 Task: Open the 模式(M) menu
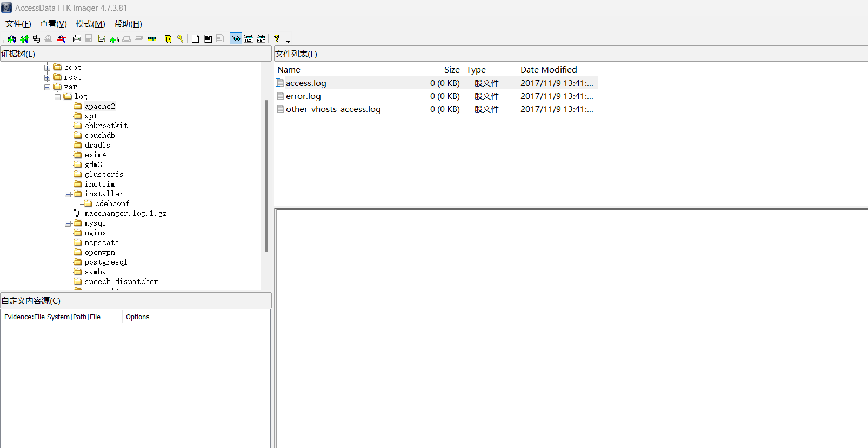coord(90,24)
